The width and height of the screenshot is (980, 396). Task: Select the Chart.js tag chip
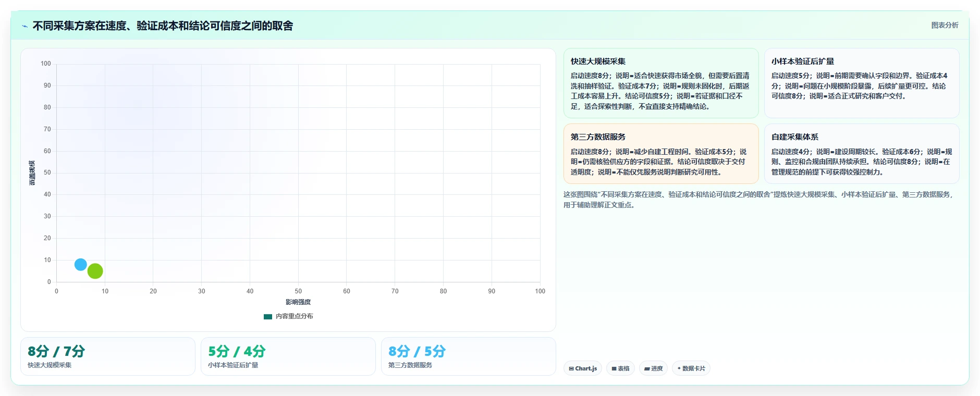[583, 368]
